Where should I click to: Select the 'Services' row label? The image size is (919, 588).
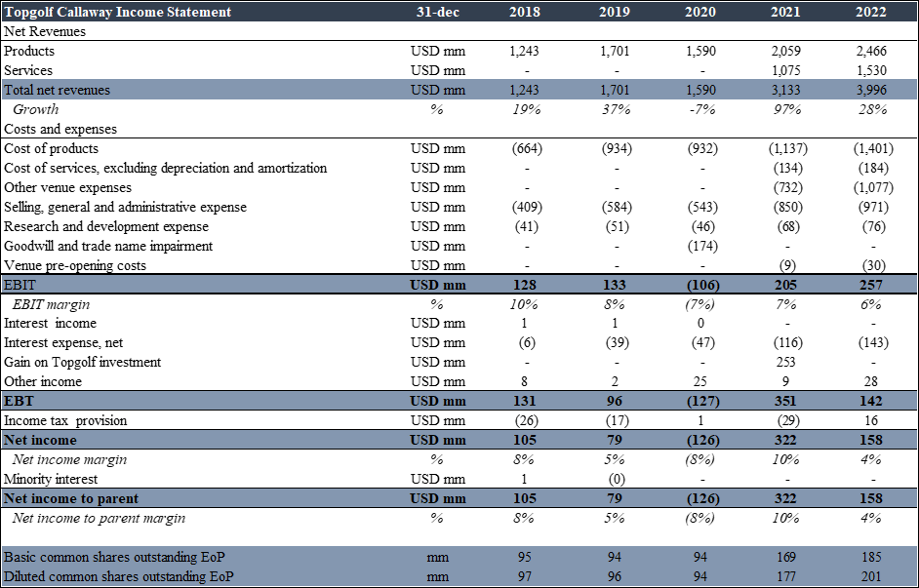(28, 70)
